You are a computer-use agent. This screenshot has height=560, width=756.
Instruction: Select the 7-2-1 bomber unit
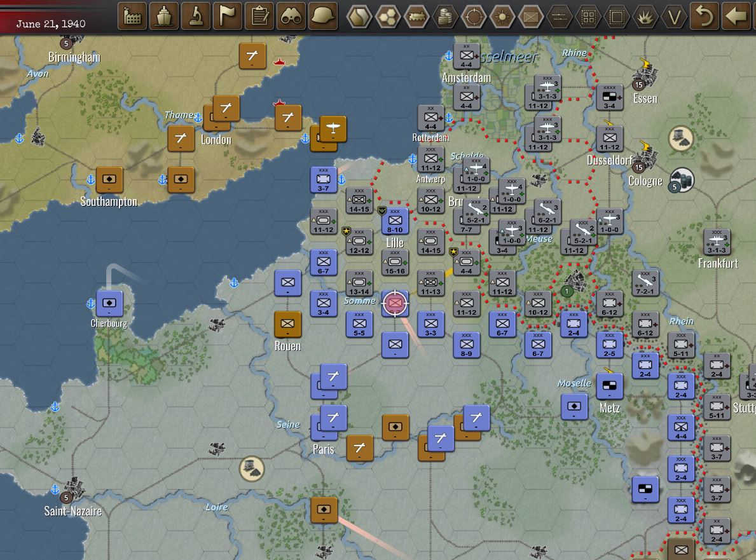645,283
